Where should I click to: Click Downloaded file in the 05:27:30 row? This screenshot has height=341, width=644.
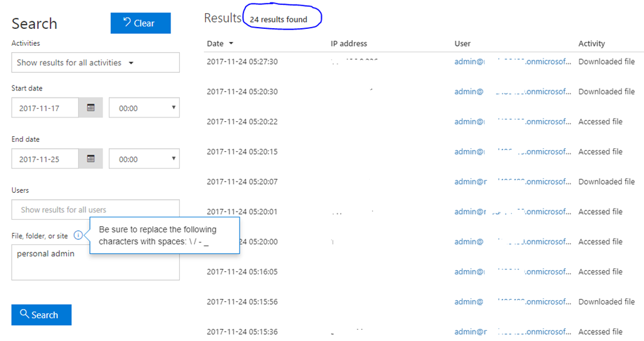[x=606, y=62]
